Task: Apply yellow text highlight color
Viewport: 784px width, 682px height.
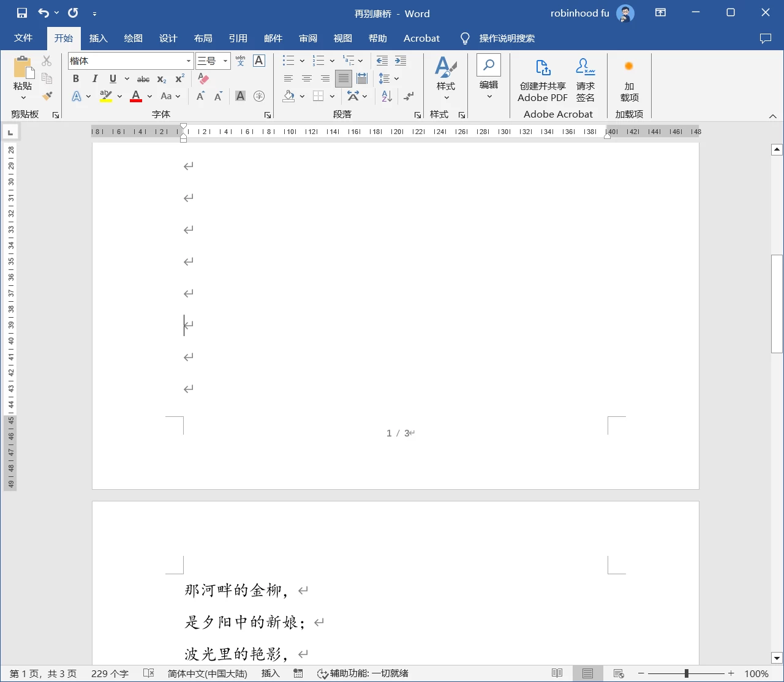Action: 106,96
